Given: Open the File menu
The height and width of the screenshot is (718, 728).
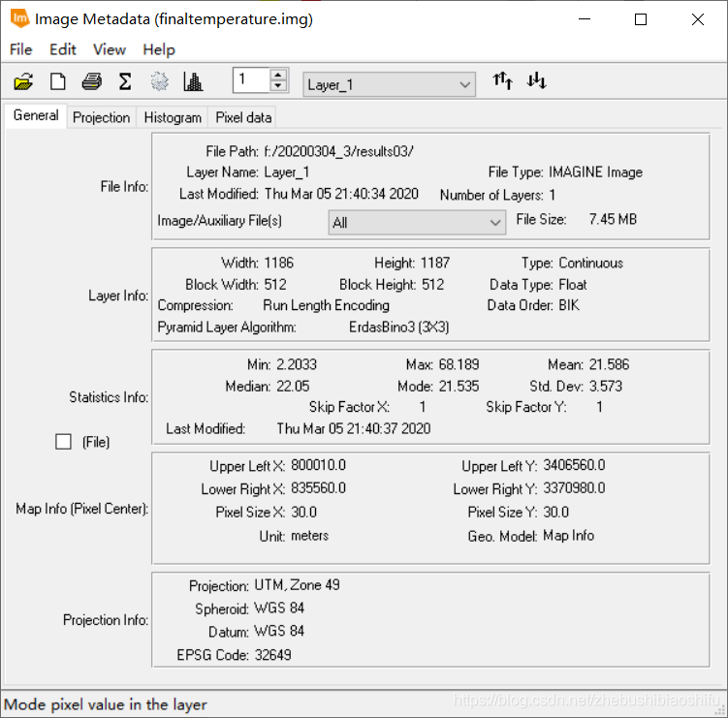Looking at the screenshot, I should coord(21,49).
